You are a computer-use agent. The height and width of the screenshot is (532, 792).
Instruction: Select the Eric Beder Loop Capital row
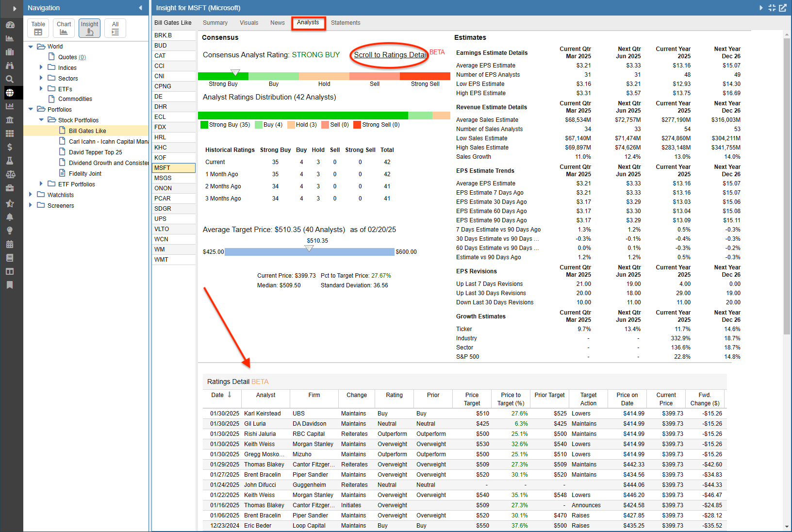[464, 526]
